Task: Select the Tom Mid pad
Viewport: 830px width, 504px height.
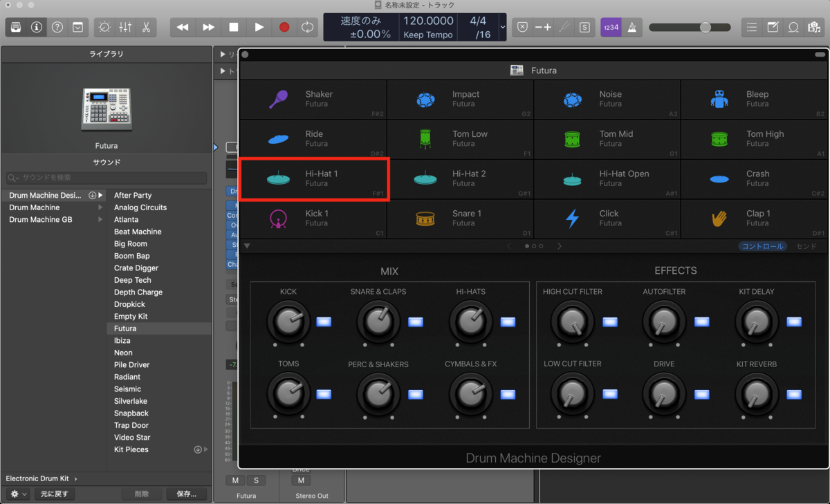Action: 607,139
